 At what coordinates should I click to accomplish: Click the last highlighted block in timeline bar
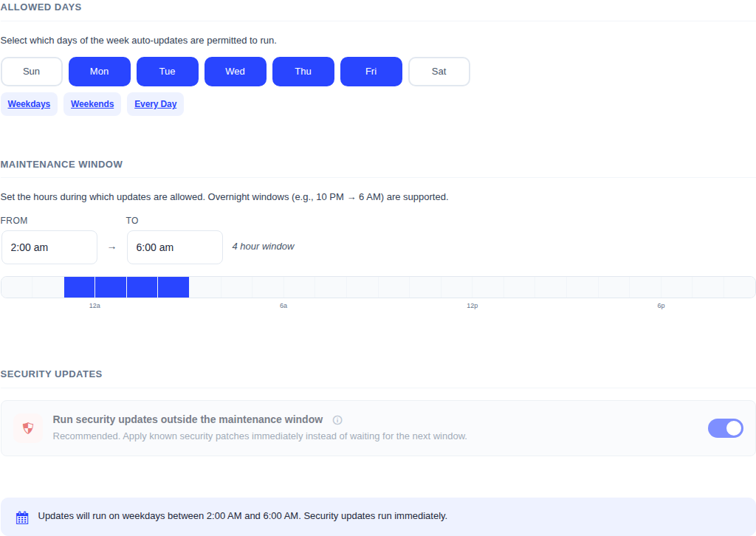tap(173, 287)
